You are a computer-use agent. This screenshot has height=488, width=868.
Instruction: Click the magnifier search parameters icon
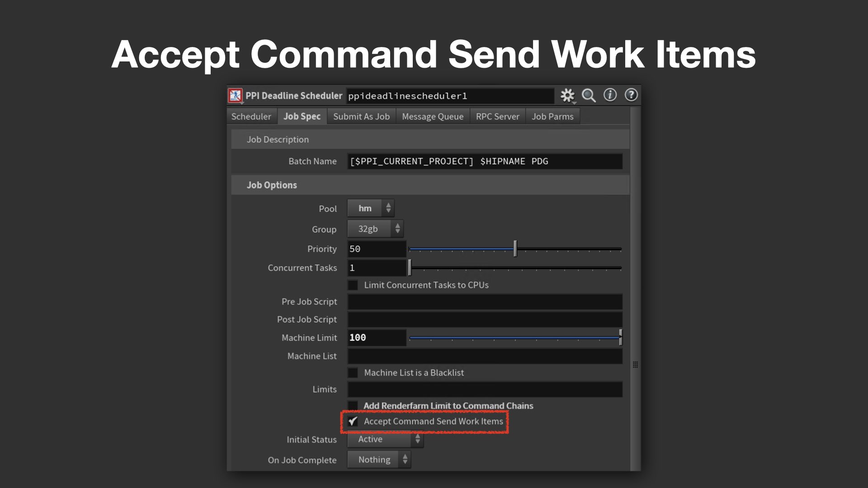coord(589,95)
